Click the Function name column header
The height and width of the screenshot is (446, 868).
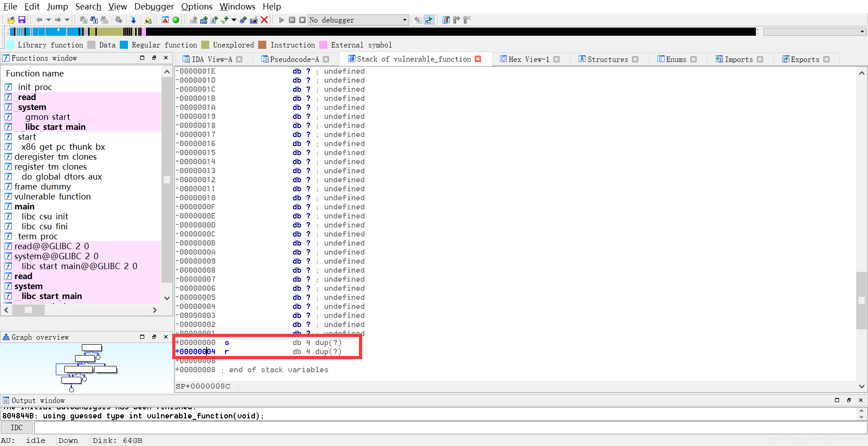tap(35, 73)
